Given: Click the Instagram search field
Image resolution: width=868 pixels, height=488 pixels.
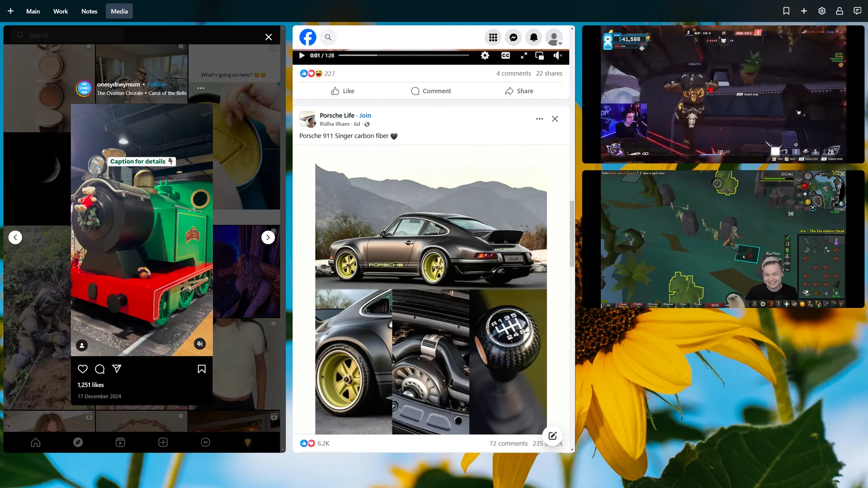Looking at the screenshot, I should coord(68,35).
